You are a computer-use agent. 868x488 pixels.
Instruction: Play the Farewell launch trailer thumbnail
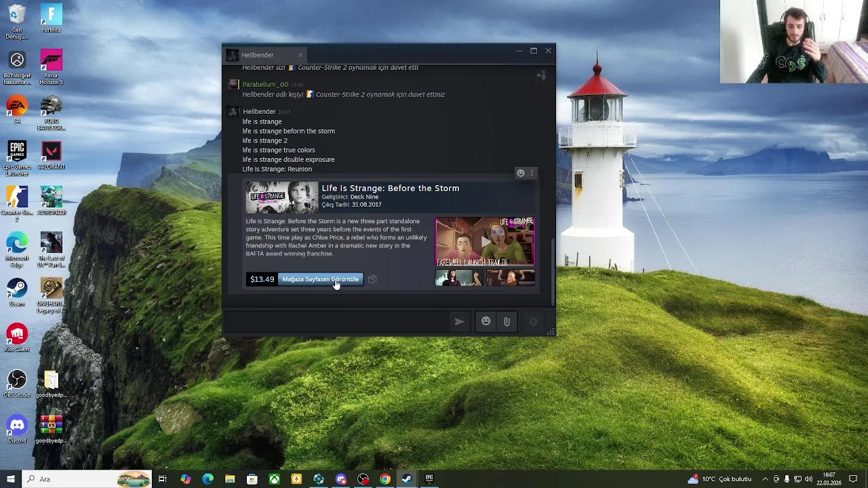click(484, 241)
